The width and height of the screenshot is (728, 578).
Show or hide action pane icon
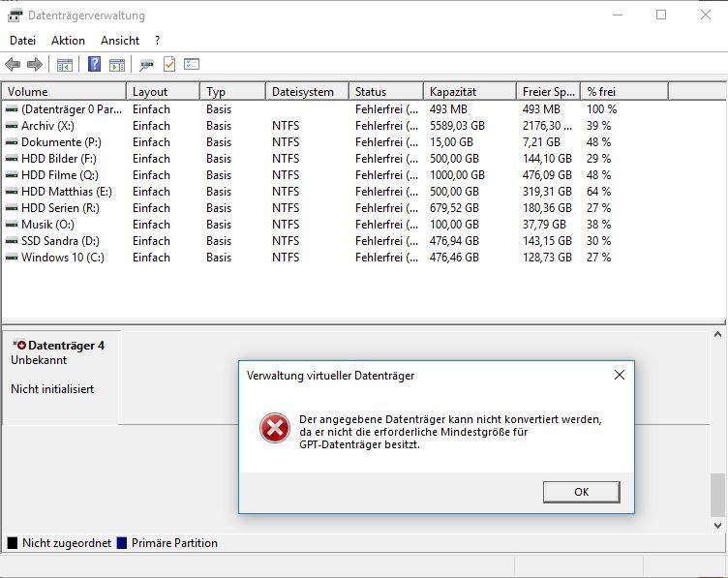pos(117,65)
